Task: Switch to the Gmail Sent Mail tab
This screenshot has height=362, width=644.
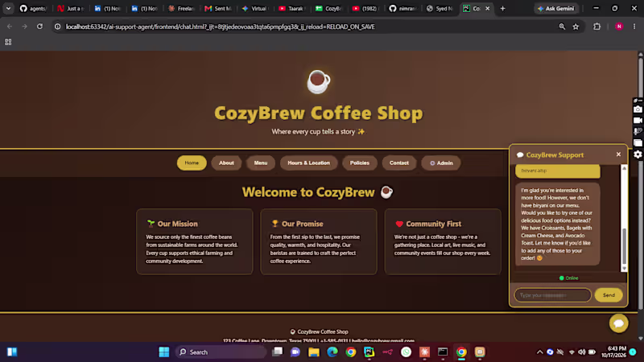Action: (218, 8)
